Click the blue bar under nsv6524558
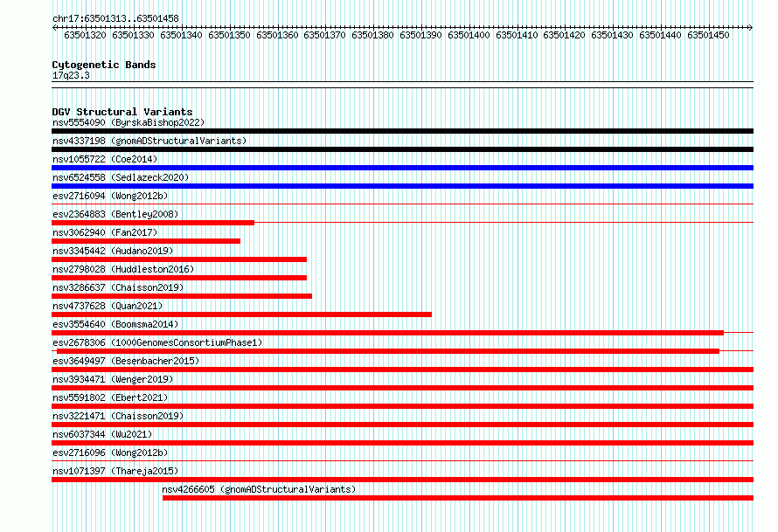The image size is (778, 532). 402,186
